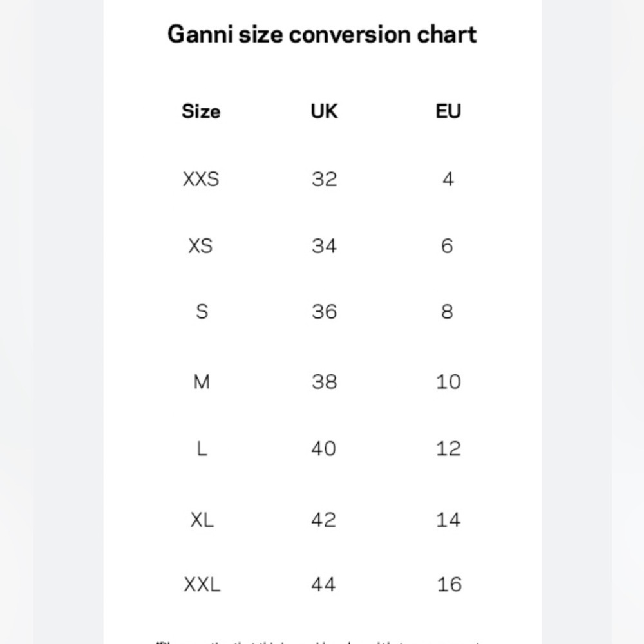Click the M size label

(201, 382)
